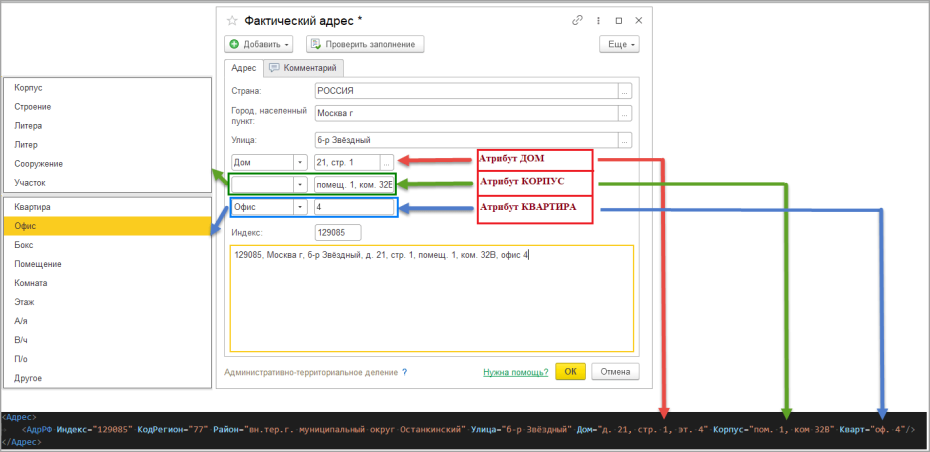
Task: Copy link with chain icon in title bar
Action: 577,20
